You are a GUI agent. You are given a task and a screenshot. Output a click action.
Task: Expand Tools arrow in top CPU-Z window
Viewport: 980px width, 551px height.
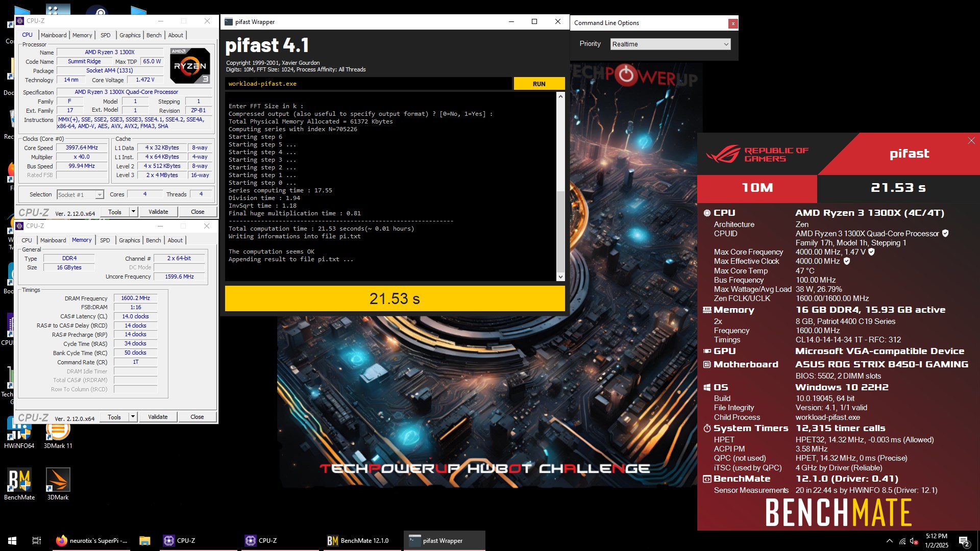[x=133, y=212]
